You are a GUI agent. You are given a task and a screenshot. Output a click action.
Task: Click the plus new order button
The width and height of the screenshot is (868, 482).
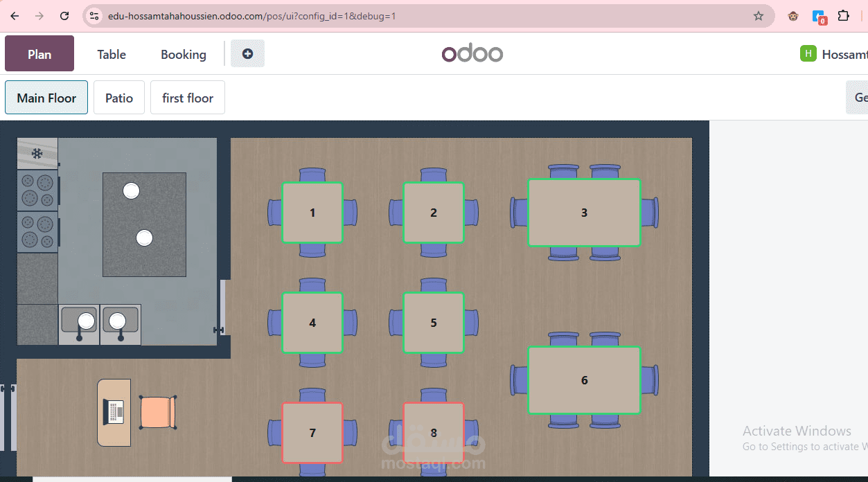click(247, 53)
